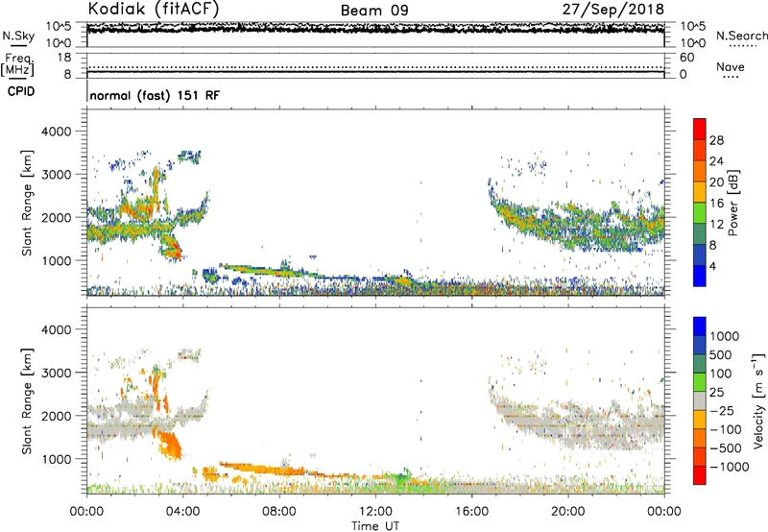Click the '04:00' time axis tick label
Viewport: 768px width, 532px height.
click(x=183, y=512)
